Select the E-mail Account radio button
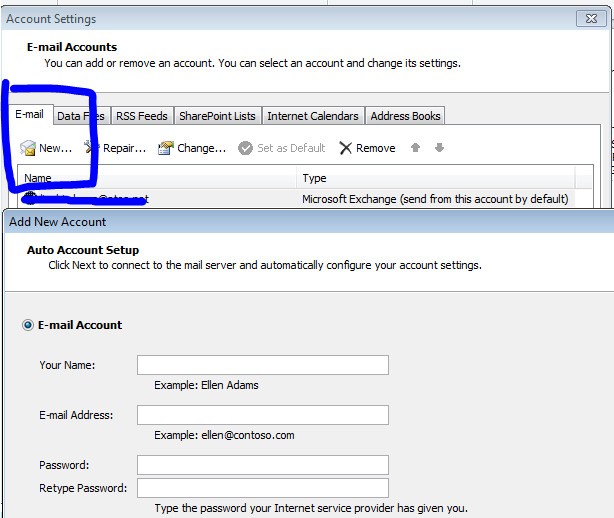614x518 pixels. coord(28,325)
